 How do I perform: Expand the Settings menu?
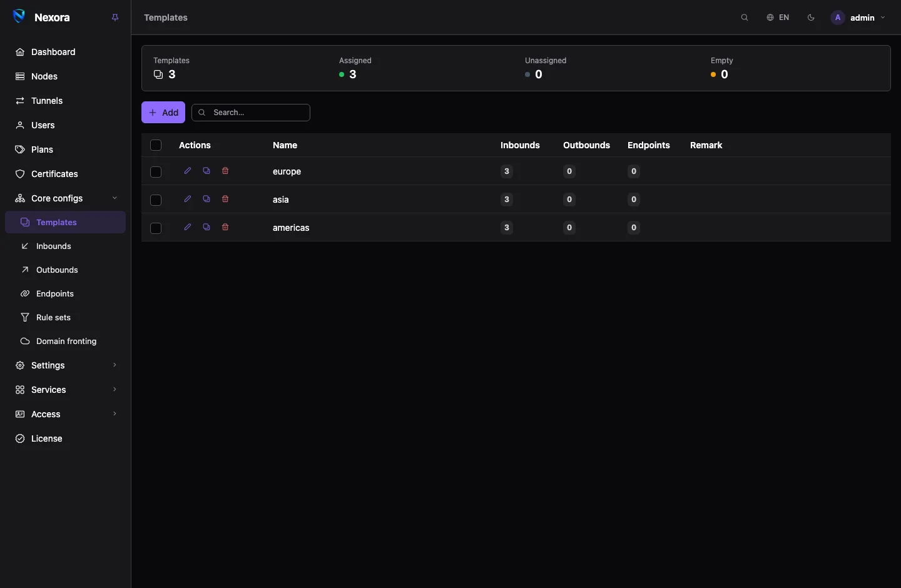[x=66, y=365]
